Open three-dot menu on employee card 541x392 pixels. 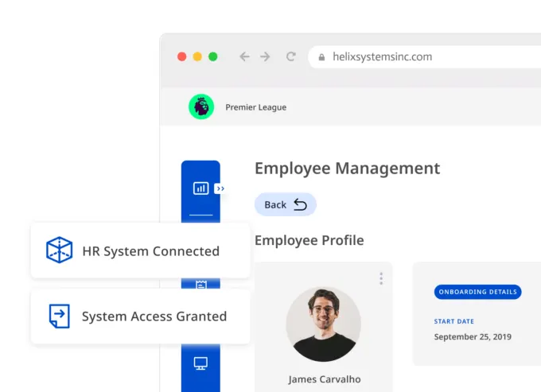tap(381, 278)
